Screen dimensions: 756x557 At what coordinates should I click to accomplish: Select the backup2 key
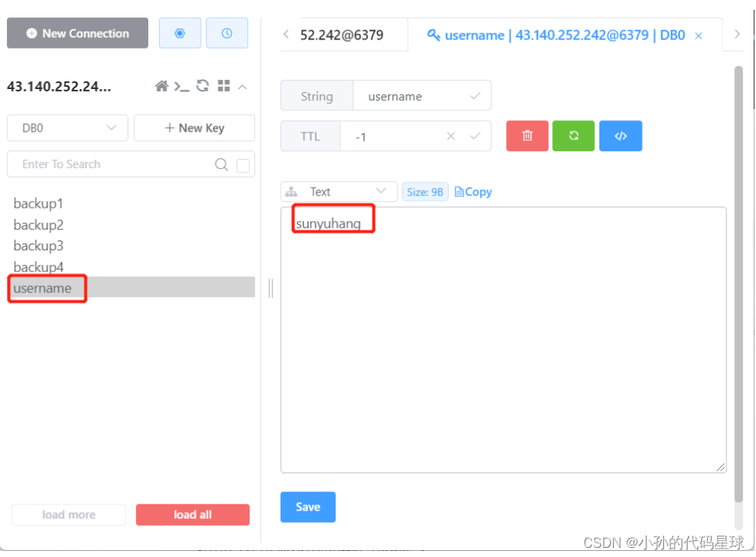point(38,224)
